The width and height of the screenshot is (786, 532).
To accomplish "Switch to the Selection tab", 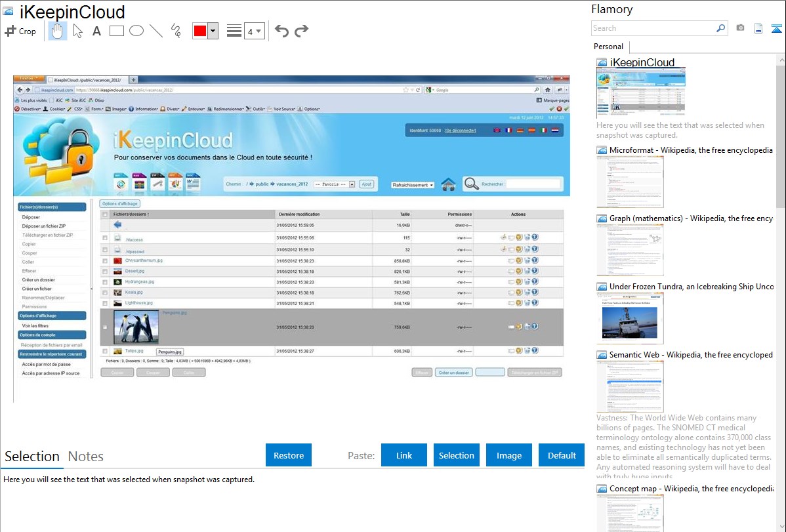I will tap(32, 457).
